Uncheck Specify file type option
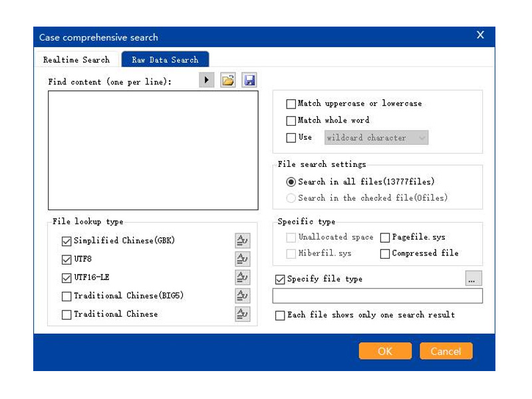532x399 pixels. (x=280, y=279)
